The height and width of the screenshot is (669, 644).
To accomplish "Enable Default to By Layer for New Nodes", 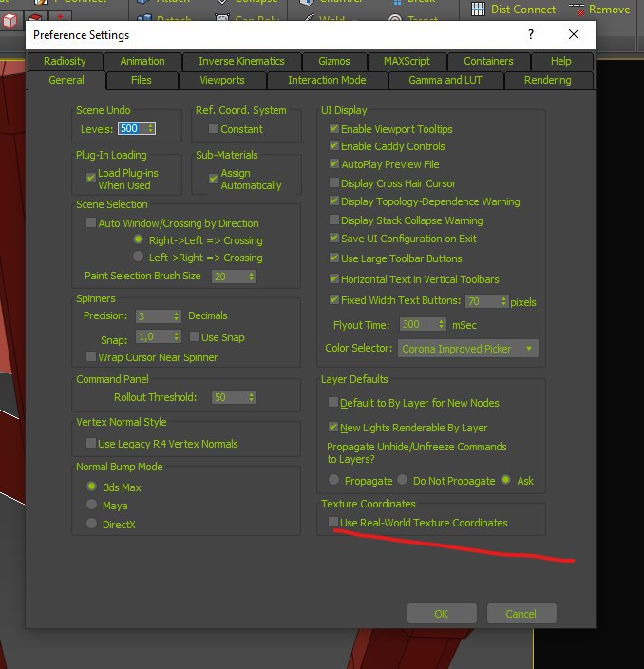I will point(333,402).
